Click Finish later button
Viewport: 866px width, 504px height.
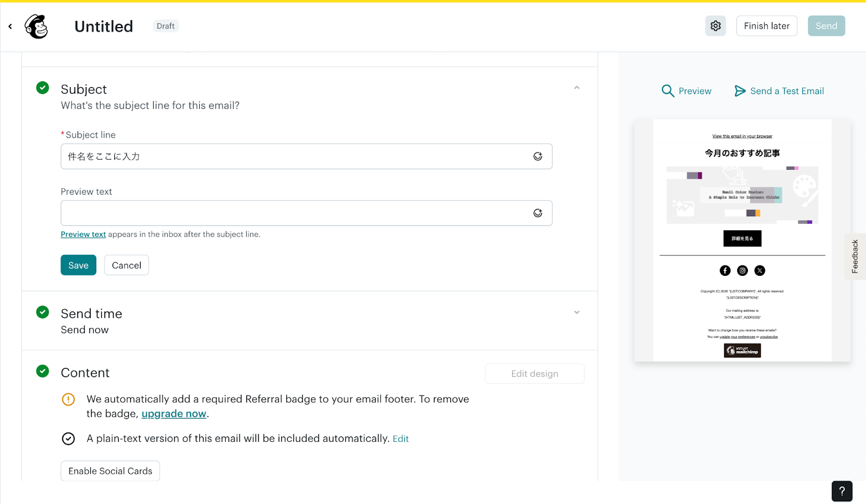[766, 26]
